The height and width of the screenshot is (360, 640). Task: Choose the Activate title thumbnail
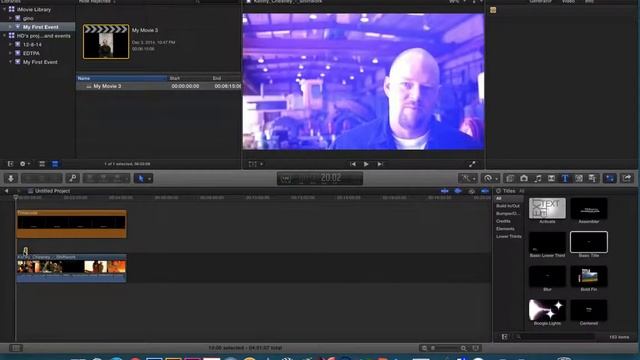point(547,208)
